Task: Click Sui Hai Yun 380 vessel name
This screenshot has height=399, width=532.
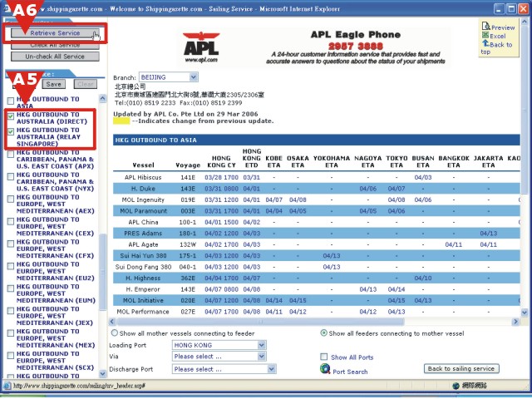Action: click(143, 255)
